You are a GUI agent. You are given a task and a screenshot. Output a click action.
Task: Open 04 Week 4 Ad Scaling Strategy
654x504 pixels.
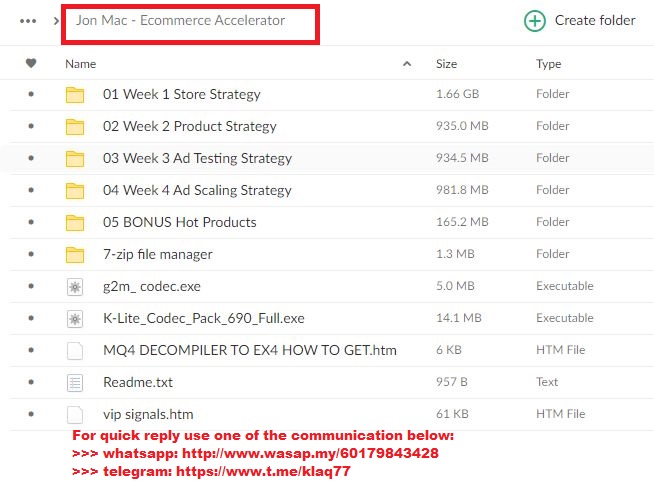(197, 191)
